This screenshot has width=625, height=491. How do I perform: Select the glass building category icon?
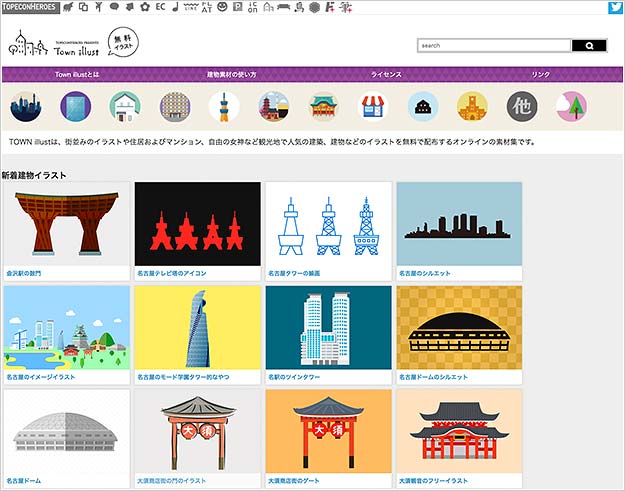pos(76,106)
